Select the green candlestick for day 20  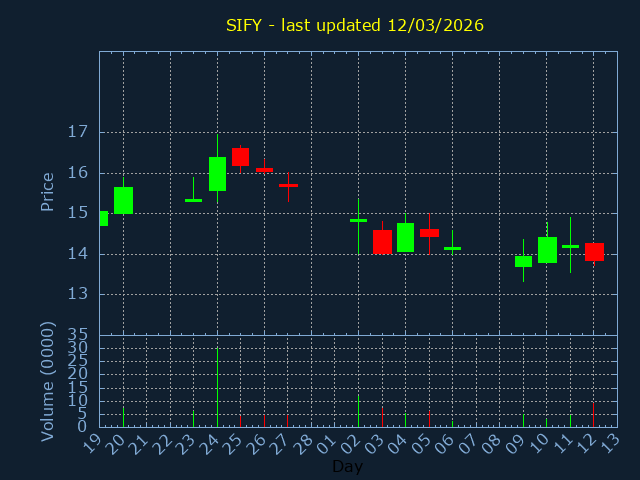click(x=123, y=200)
